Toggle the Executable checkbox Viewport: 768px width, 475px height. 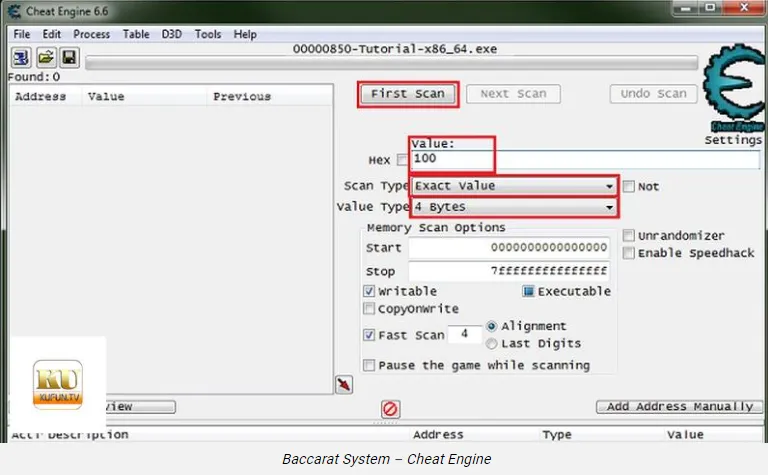[528, 291]
